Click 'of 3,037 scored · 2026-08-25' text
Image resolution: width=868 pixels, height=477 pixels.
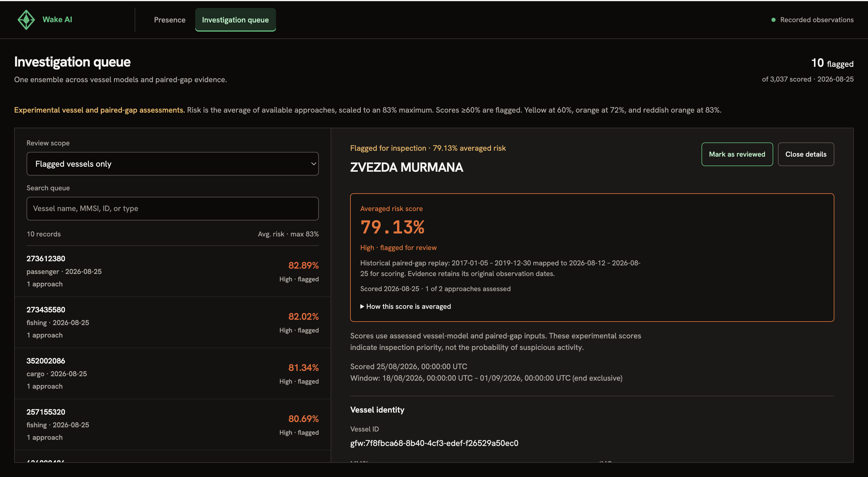pyautogui.click(x=808, y=79)
